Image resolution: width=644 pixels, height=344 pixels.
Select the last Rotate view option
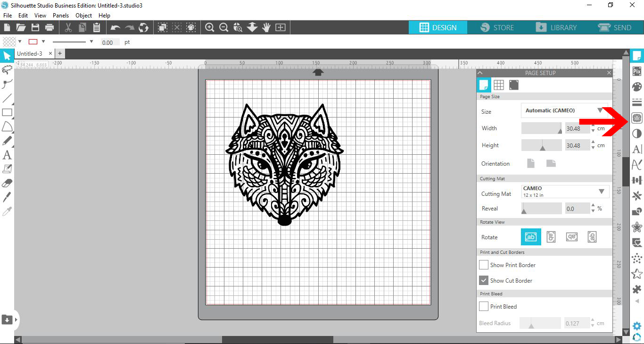click(x=592, y=237)
